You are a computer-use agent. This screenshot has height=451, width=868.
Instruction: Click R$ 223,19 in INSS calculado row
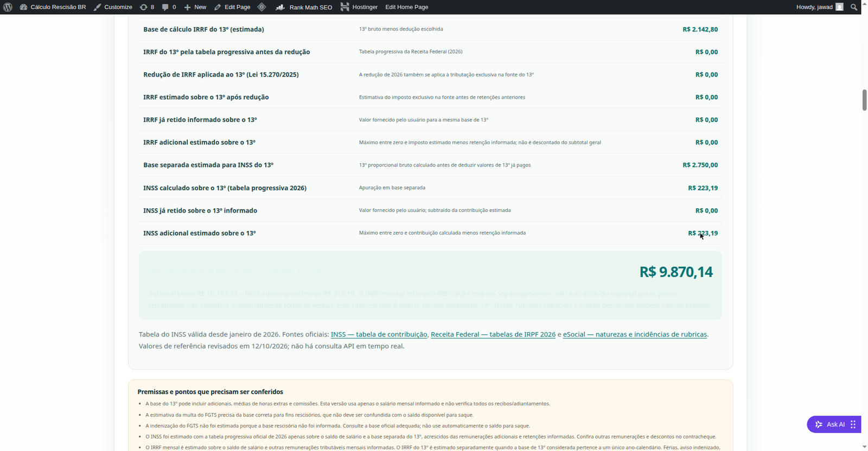tap(703, 188)
